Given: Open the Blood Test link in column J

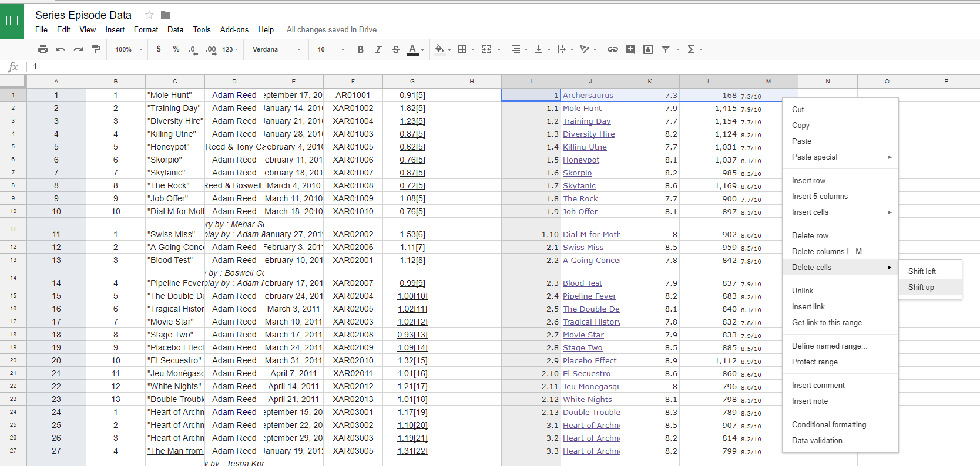Looking at the screenshot, I should (x=582, y=283).
